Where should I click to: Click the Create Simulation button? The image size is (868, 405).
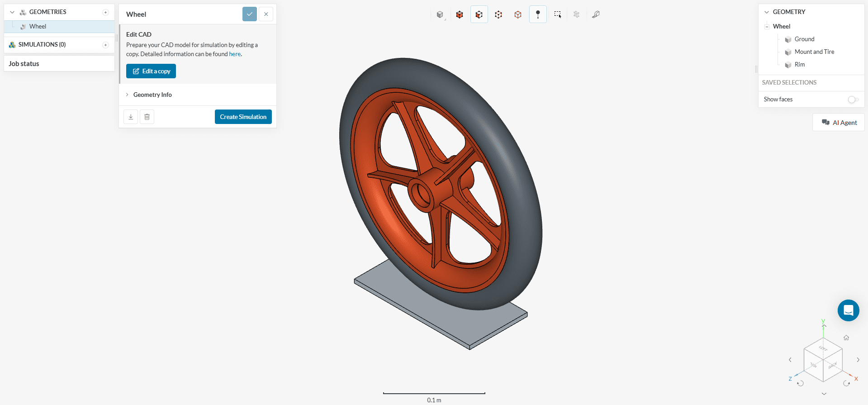point(243,117)
